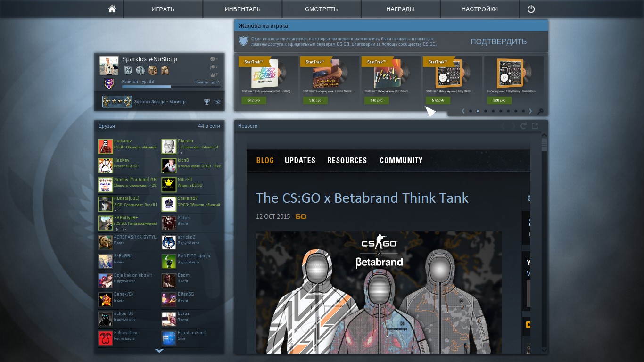This screenshot has width=644, height=362.
Task: Click the GO tag after the date
Action: pyautogui.click(x=301, y=217)
